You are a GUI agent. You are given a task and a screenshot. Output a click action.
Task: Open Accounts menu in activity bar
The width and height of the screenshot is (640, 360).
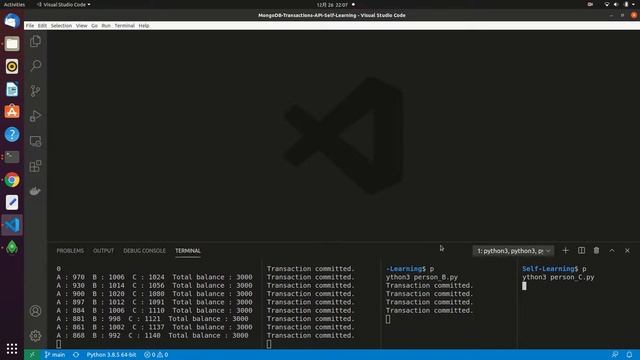click(36, 311)
